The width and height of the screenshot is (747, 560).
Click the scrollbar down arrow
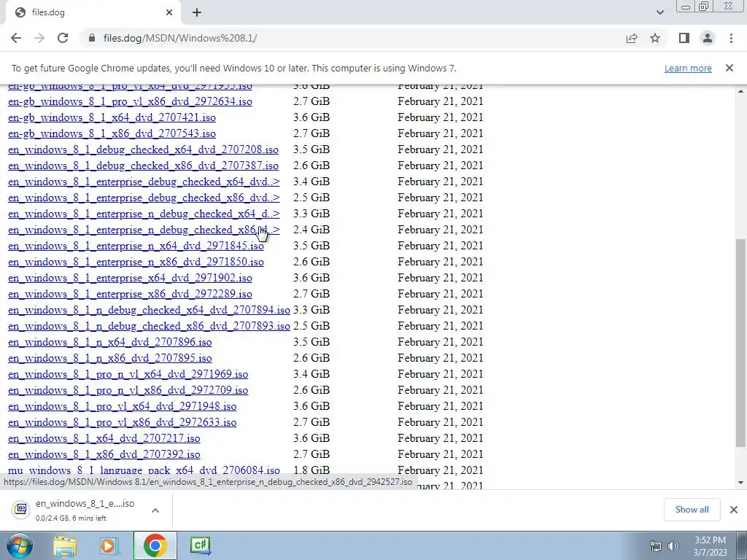pyautogui.click(x=740, y=483)
